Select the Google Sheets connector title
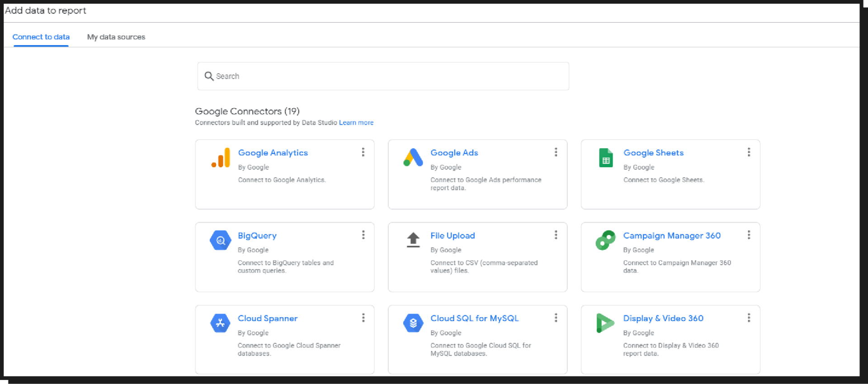 point(654,153)
